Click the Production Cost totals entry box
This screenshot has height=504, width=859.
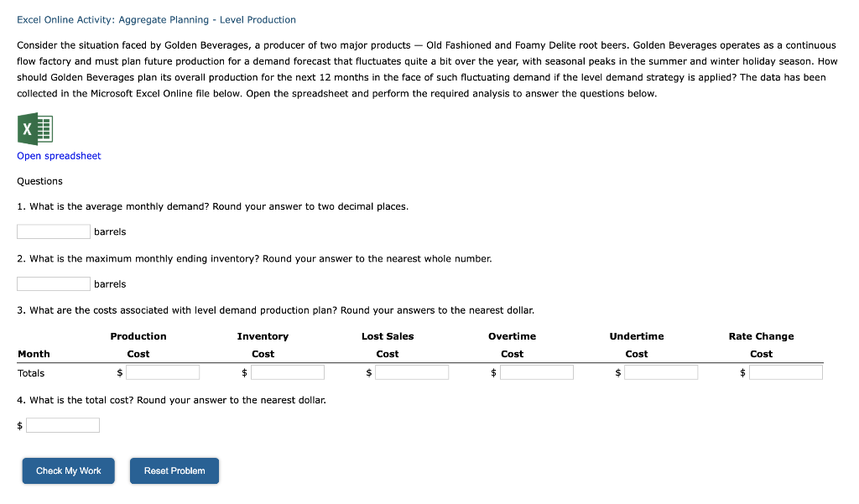click(163, 372)
